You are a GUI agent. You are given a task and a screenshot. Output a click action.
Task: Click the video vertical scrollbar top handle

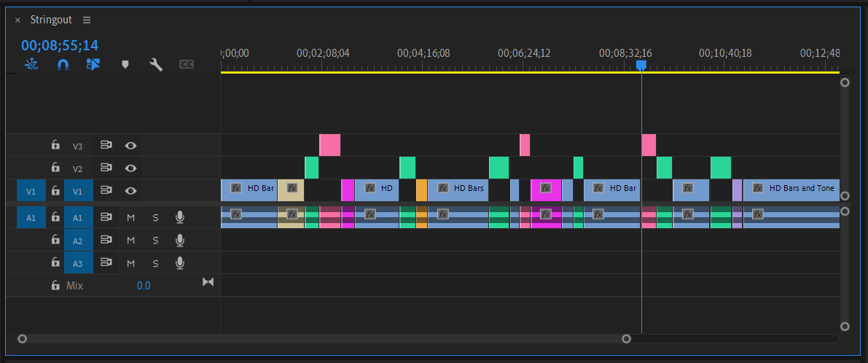pos(845,82)
